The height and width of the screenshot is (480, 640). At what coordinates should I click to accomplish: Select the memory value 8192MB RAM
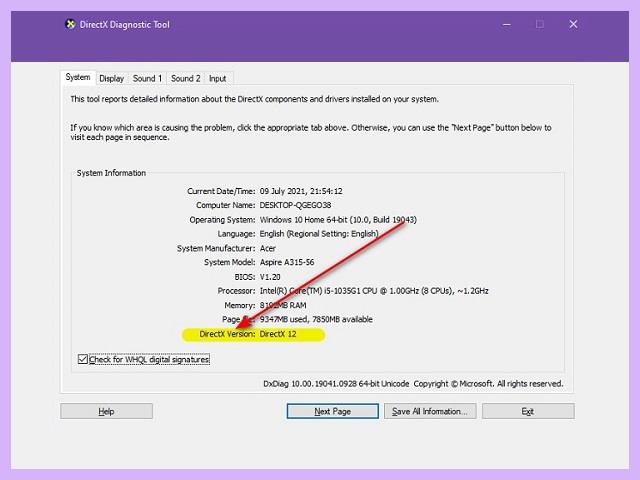(x=283, y=305)
